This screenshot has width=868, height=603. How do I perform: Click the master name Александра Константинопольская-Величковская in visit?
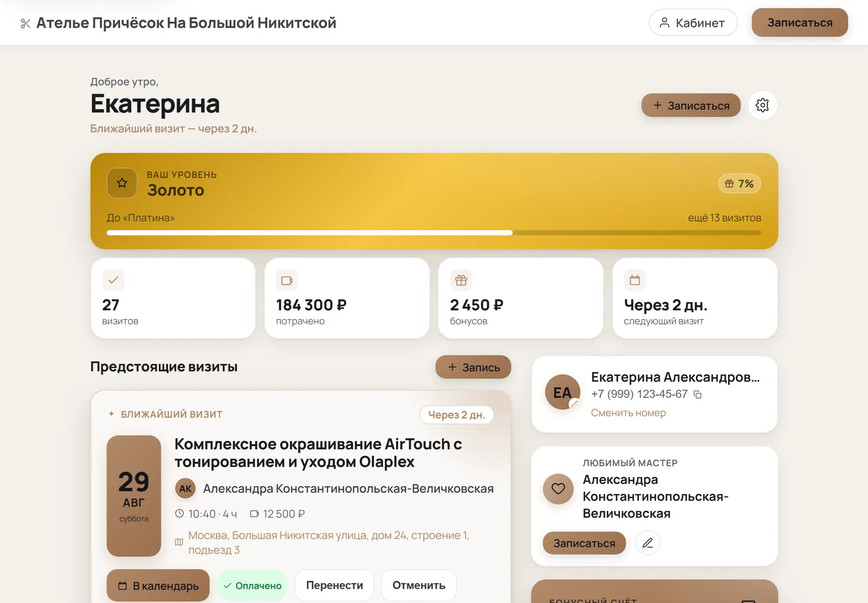point(348,489)
